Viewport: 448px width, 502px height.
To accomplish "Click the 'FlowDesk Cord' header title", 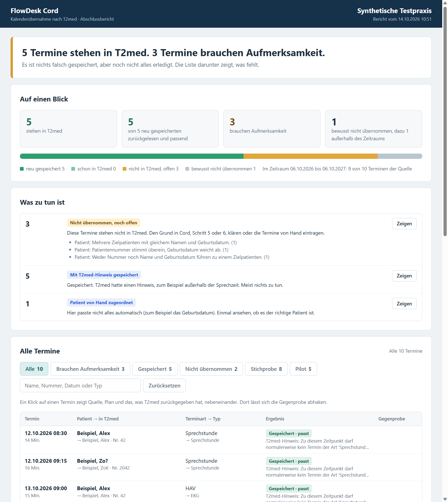I will pyautogui.click(x=35, y=11).
